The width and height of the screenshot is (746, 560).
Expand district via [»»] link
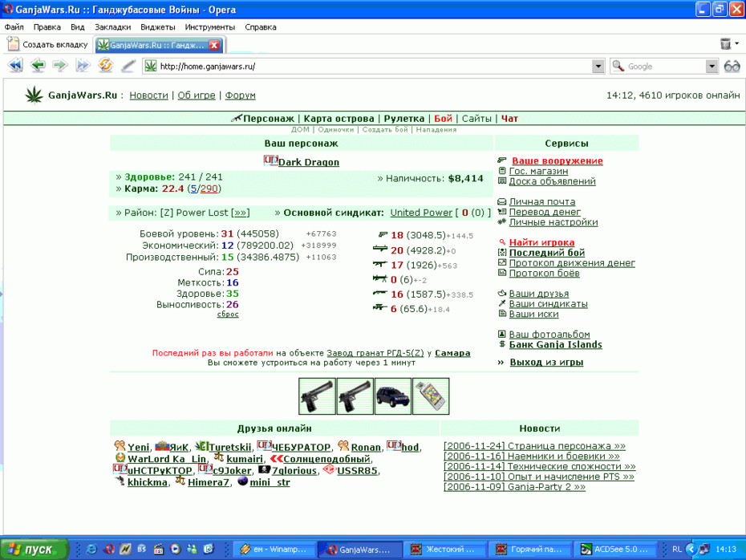[241, 213]
